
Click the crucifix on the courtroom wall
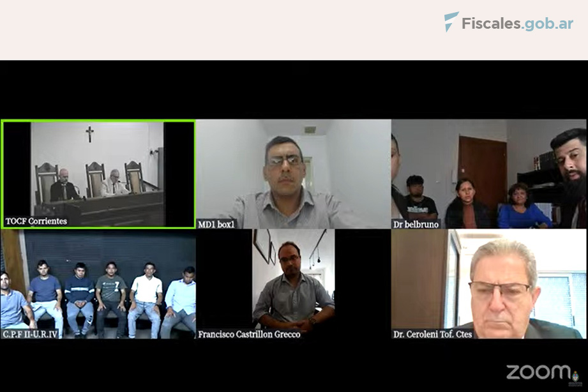tap(89, 134)
